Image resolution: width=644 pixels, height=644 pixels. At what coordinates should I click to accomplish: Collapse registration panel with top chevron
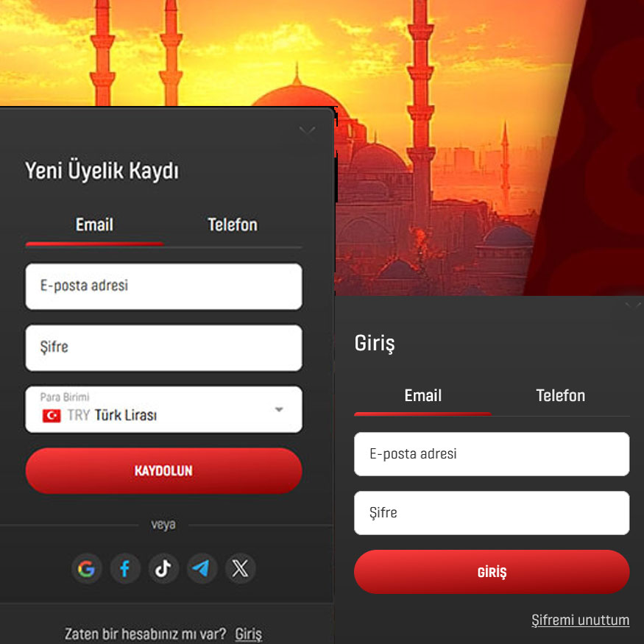click(307, 130)
